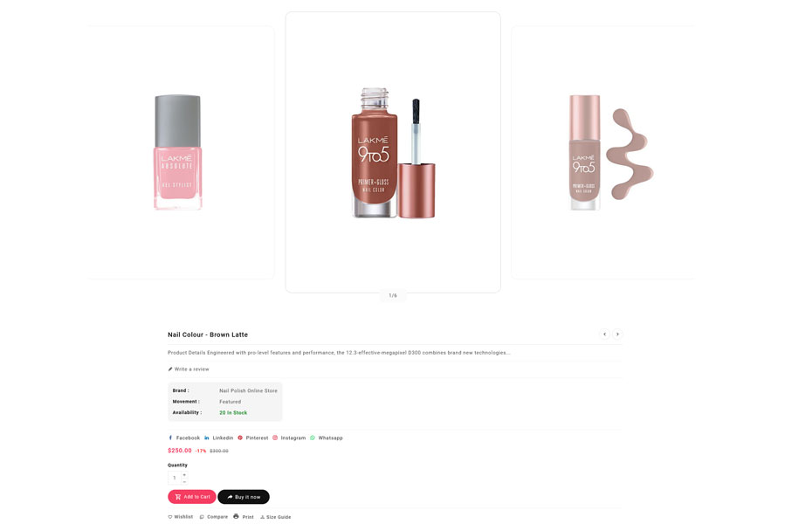Image resolution: width=812 pixels, height=524 pixels.
Task: Decrease quantity with the down stepper
Action: click(184, 481)
